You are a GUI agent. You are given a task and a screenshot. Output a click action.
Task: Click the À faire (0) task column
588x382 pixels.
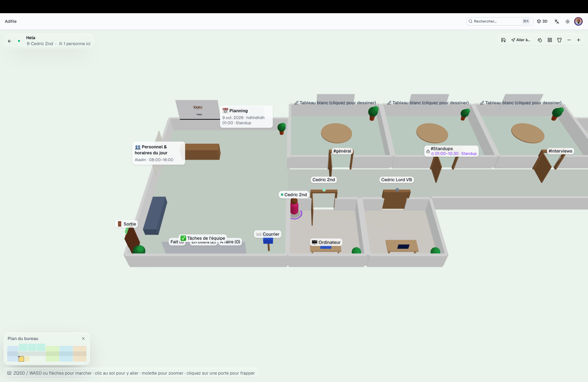pyautogui.click(x=230, y=242)
